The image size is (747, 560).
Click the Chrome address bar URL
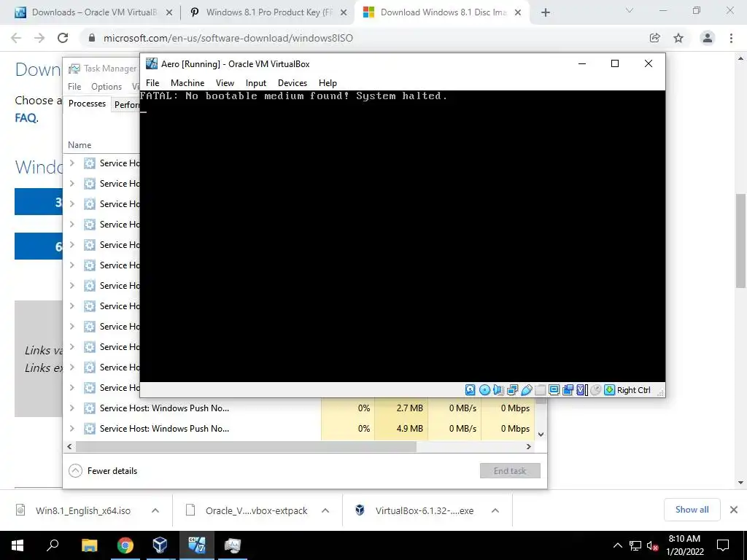[228, 38]
